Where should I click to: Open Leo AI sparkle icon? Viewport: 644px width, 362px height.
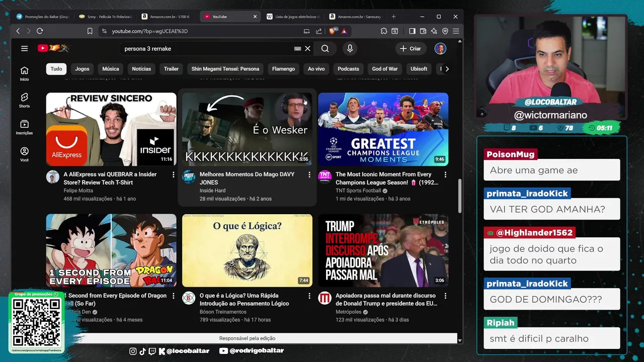[434, 31]
